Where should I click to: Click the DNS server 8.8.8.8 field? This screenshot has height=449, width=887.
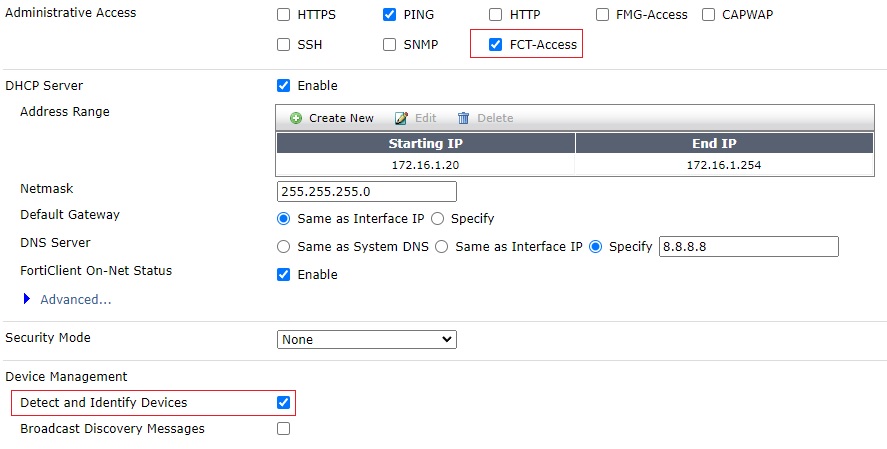point(748,247)
